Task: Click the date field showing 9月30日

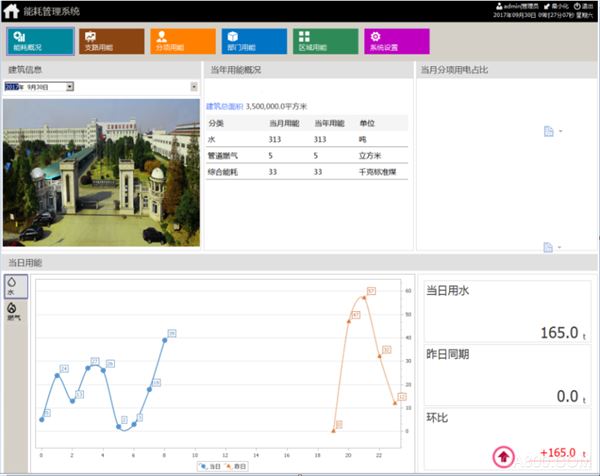Action: coord(39,87)
